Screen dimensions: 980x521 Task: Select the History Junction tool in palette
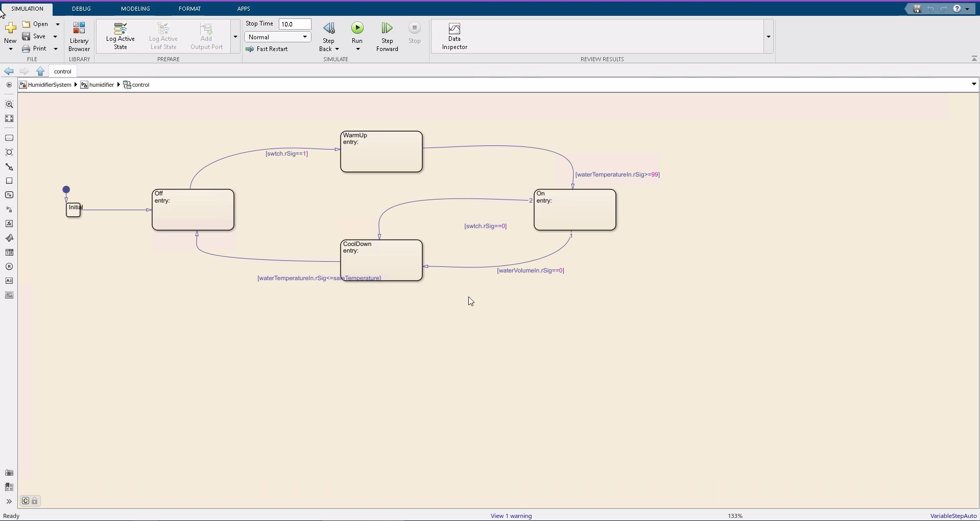point(9,267)
